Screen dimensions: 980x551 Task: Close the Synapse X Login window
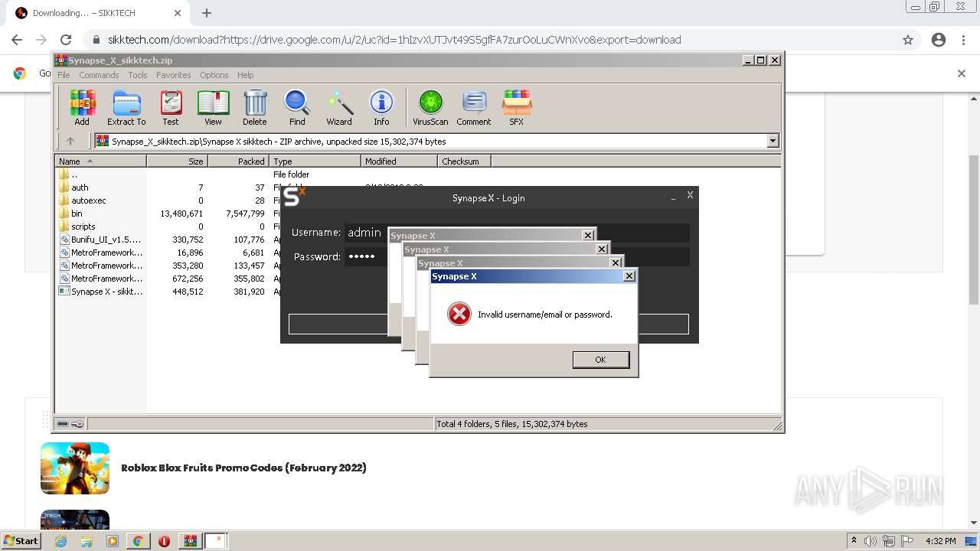pos(690,195)
